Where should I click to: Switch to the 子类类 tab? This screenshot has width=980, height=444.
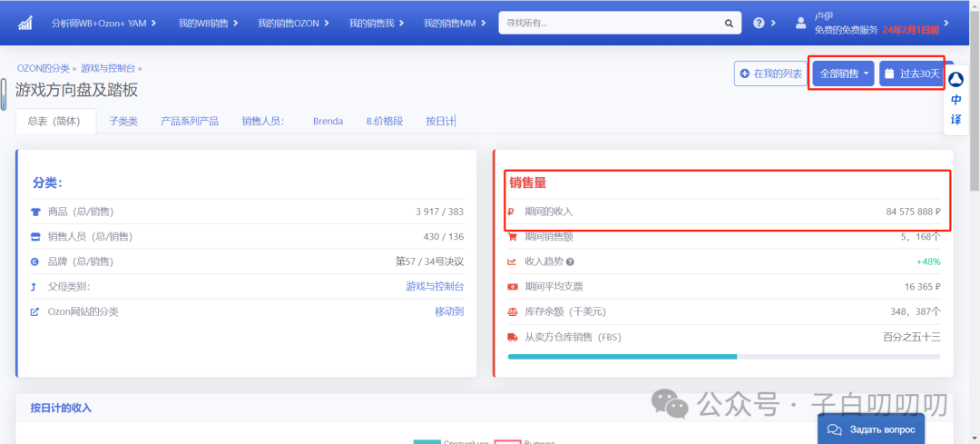(x=123, y=122)
